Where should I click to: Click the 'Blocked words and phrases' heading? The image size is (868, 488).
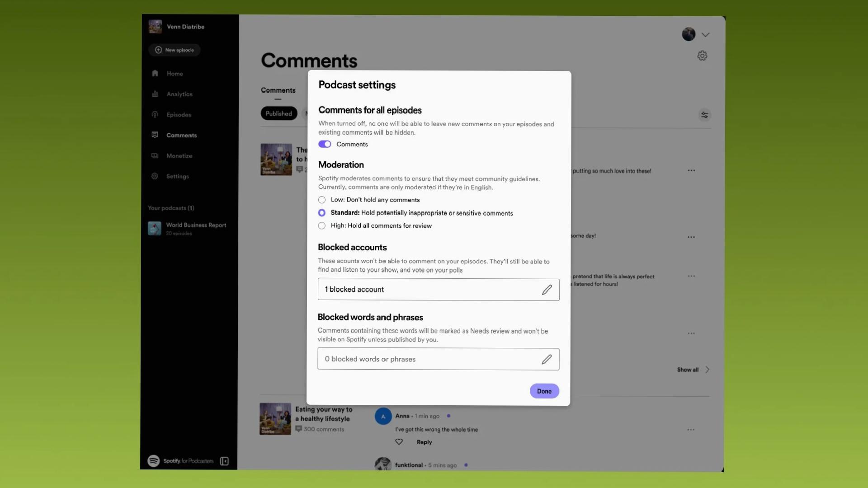tap(370, 317)
